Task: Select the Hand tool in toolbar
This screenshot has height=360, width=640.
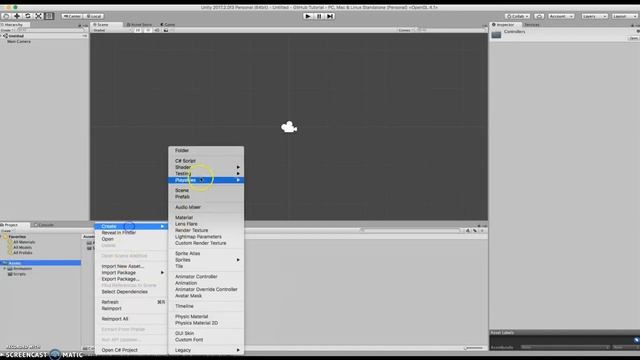Action: (x=6, y=16)
